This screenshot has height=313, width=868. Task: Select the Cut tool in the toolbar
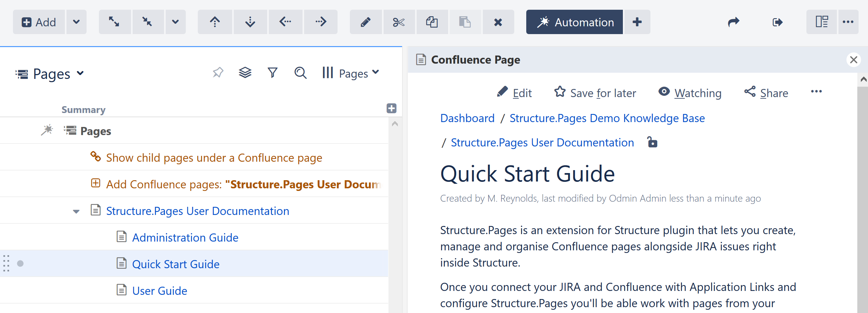[x=399, y=22]
